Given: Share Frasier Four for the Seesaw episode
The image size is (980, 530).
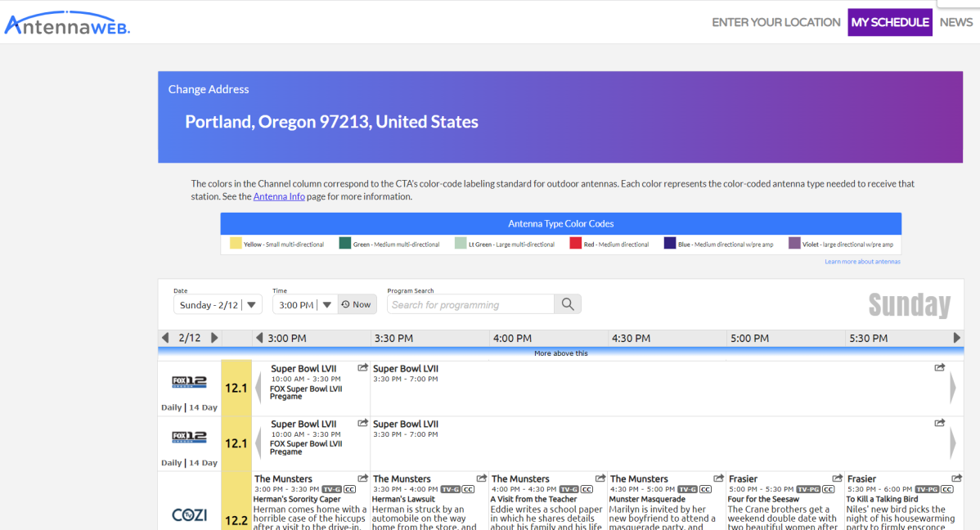Looking at the screenshot, I should (838, 478).
